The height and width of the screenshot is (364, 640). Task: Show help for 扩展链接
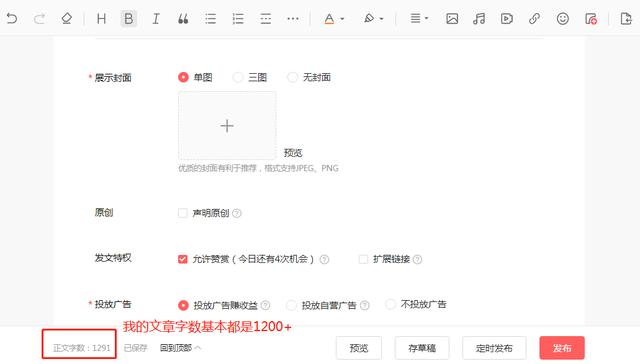point(417,259)
